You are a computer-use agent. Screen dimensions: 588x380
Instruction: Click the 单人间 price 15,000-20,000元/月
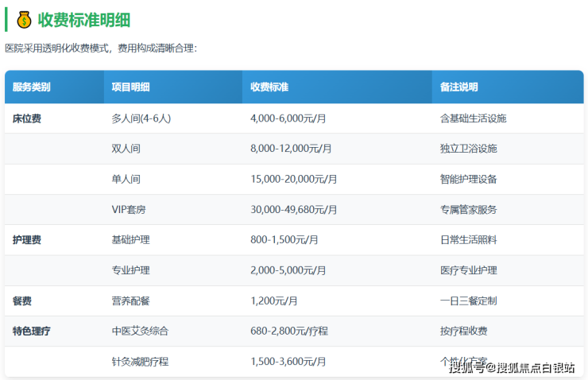293,179
